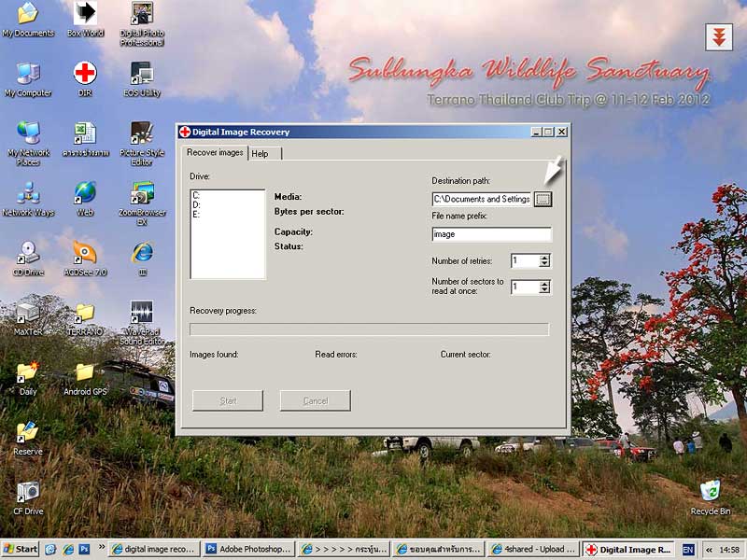This screenshot has height=560, width=747.
Task: Click the ACDSee 7.0 desktop icon
Action: (x=85, y=253)
